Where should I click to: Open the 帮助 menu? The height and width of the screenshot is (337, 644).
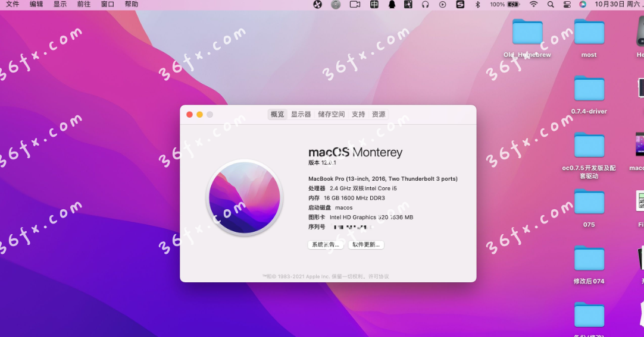pyautogui.click(x=132, y=4)
